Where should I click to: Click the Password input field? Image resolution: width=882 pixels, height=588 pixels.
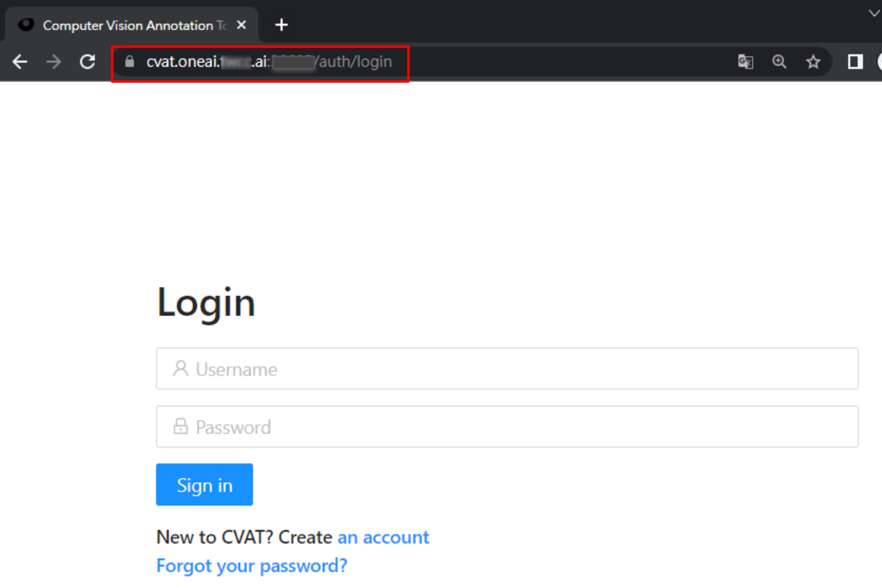tap(507, 427)
